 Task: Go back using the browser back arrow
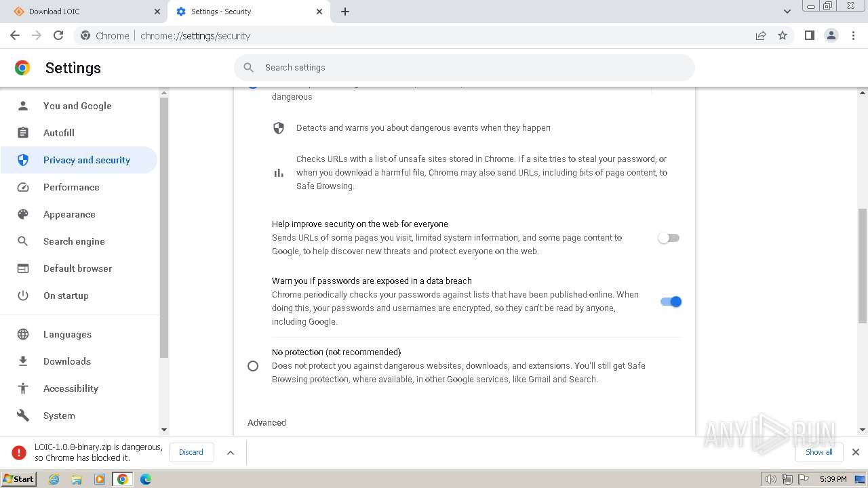point(15,36)
